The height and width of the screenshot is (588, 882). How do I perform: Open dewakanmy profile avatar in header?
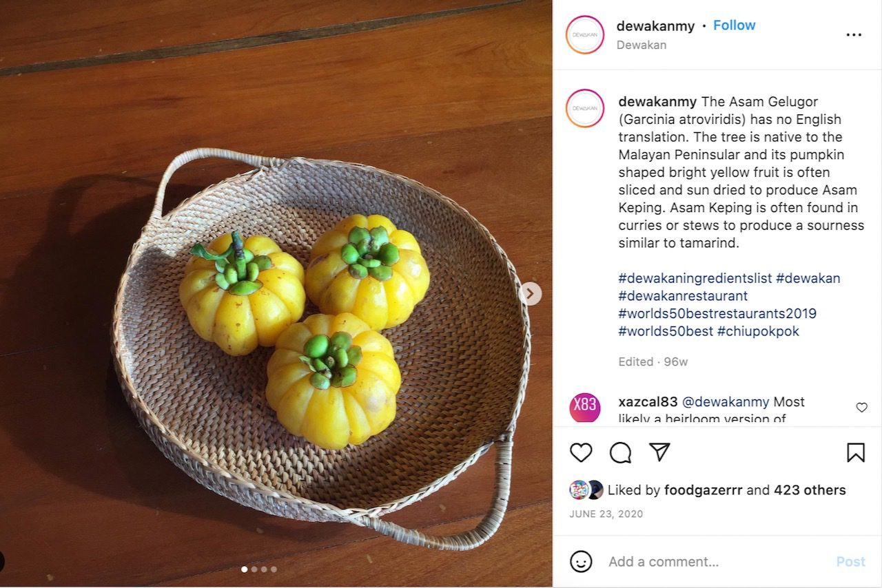(585, 34)
